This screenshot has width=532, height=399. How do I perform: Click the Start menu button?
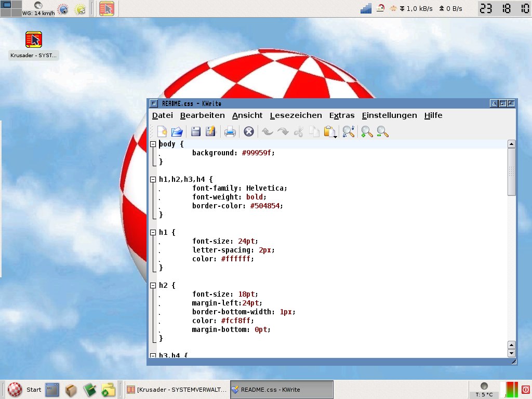[x=24, y=390]
